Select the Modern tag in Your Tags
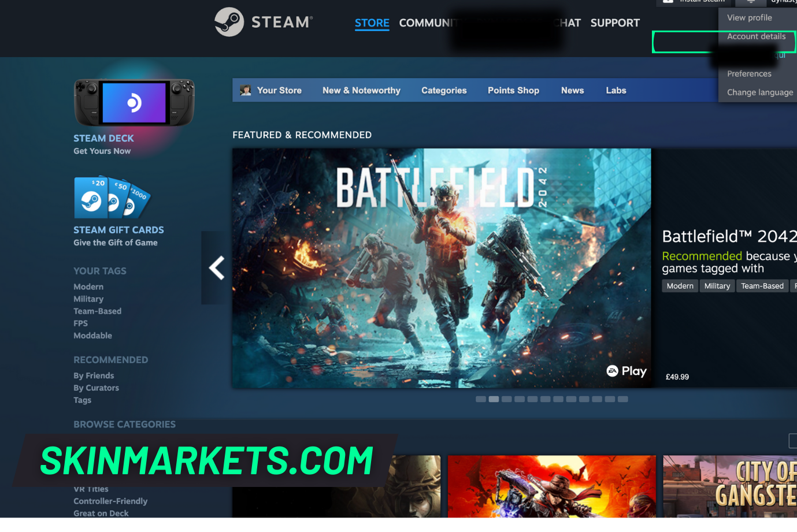Image resolution: width=797 pixels, height=532 pixels. point(88,287)
